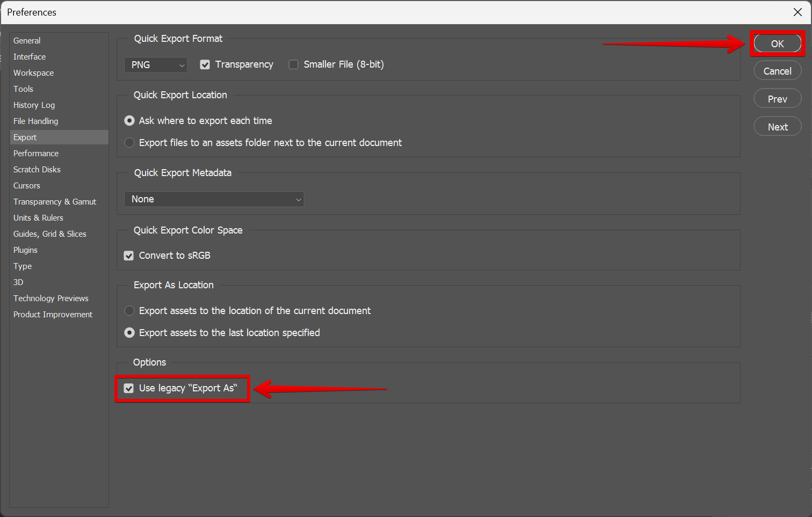This screenshot has width=812, height=517.
Task: Close the Preferences dialog window
Action: [798, 12]
